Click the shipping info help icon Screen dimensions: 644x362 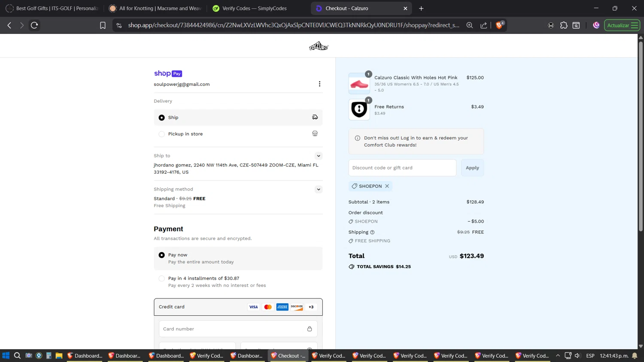(372, 232)
